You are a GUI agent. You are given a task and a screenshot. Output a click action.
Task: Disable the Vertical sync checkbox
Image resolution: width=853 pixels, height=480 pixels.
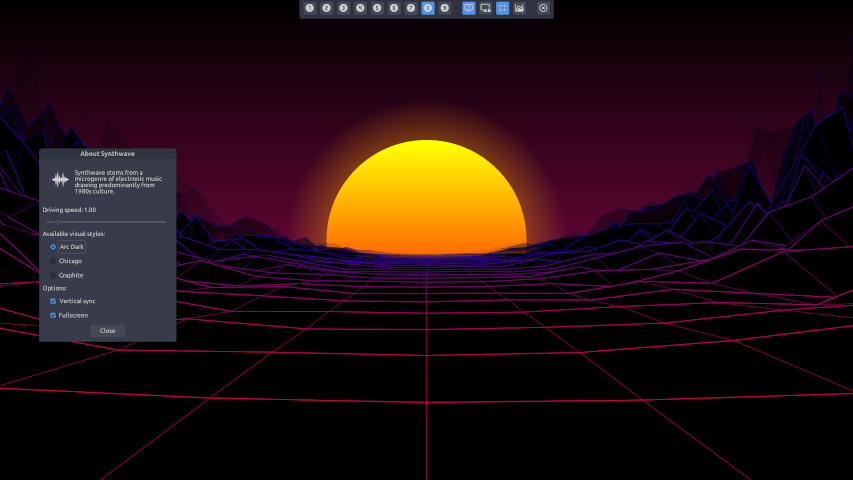click(x=53, y=301)
